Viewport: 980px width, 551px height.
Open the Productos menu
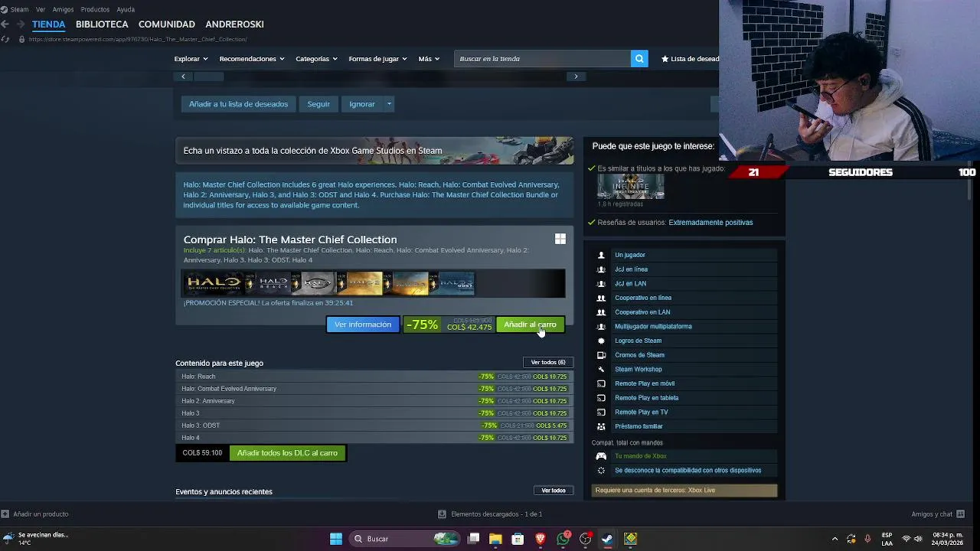(95, 9)
